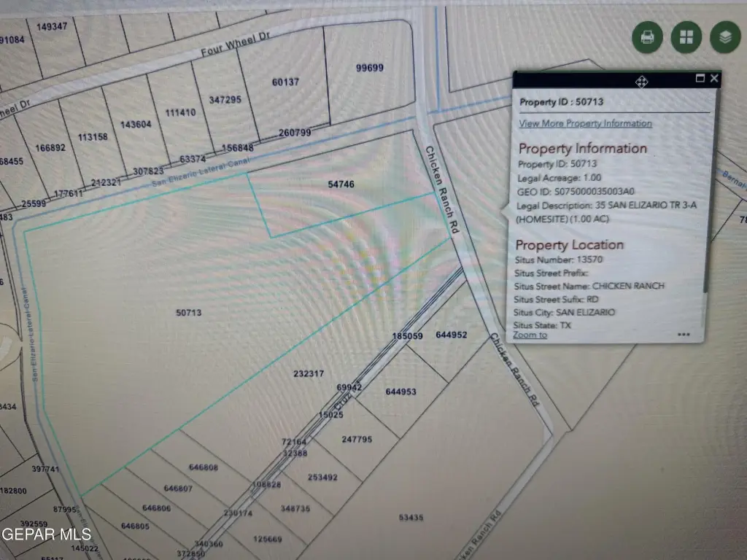Click the popup move handle icon
This screenshot has width=747, height=560.
pos(641,82)
